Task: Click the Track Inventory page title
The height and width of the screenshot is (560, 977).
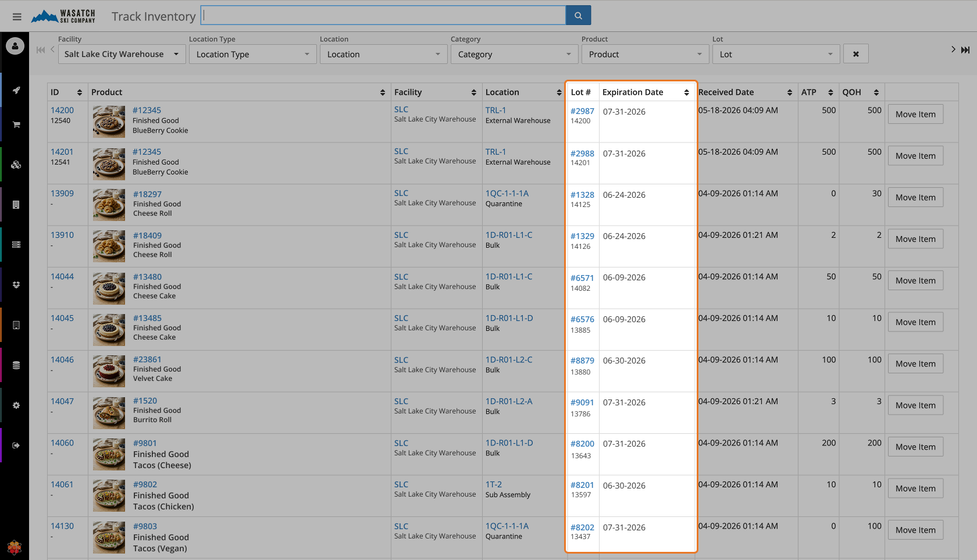Action: tap(154, 16)
